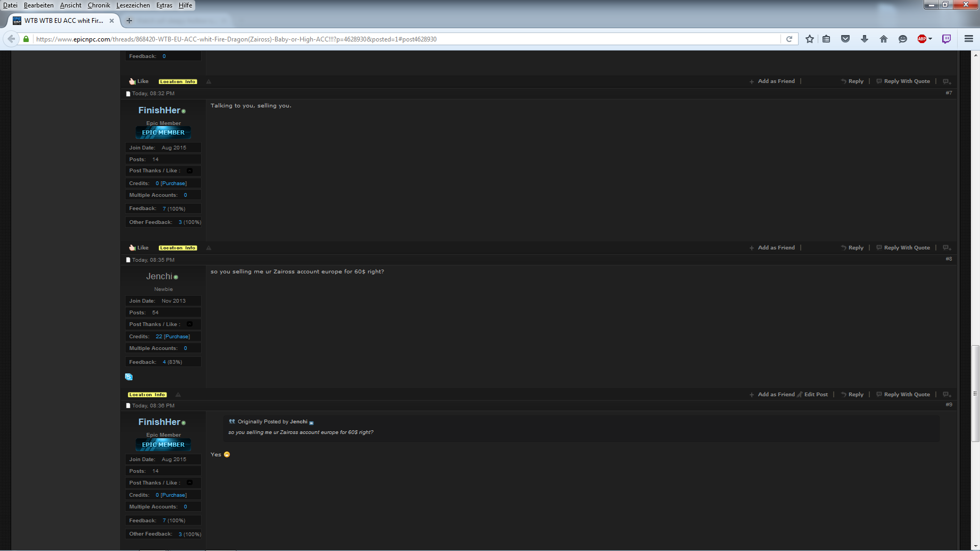Go back to the previous page
980x551 pixels.
click(11, 39)
